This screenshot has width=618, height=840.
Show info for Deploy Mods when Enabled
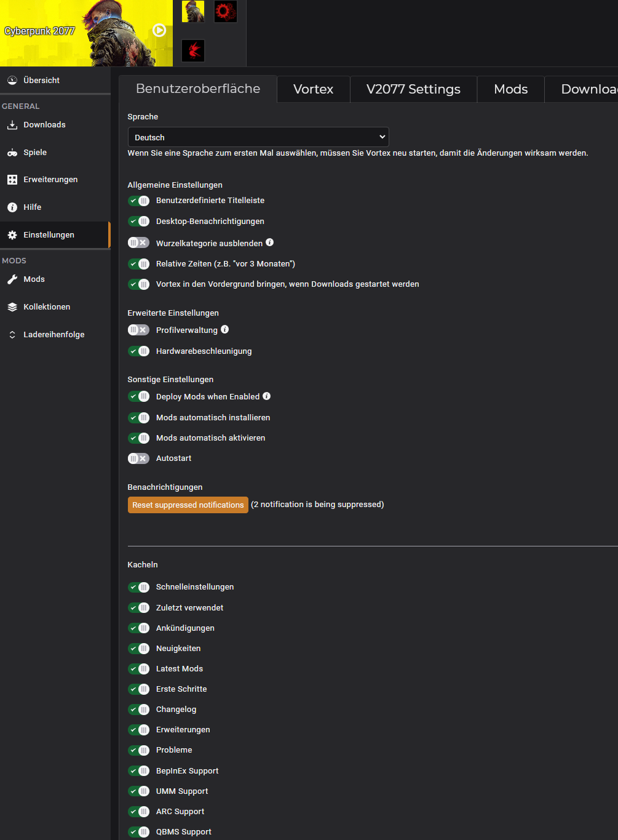(x=266, y=396)
